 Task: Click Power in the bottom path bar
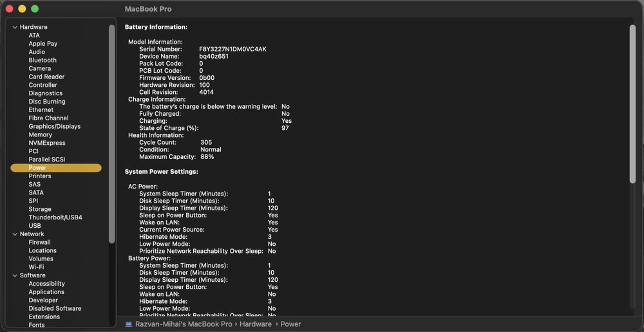tap(290, 324)
